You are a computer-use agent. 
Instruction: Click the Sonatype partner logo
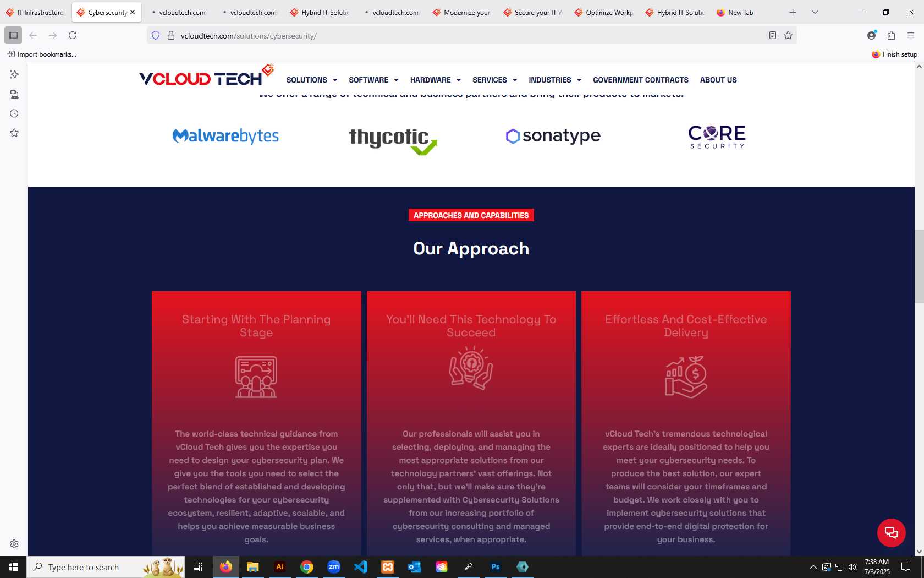tap(553, 135)
